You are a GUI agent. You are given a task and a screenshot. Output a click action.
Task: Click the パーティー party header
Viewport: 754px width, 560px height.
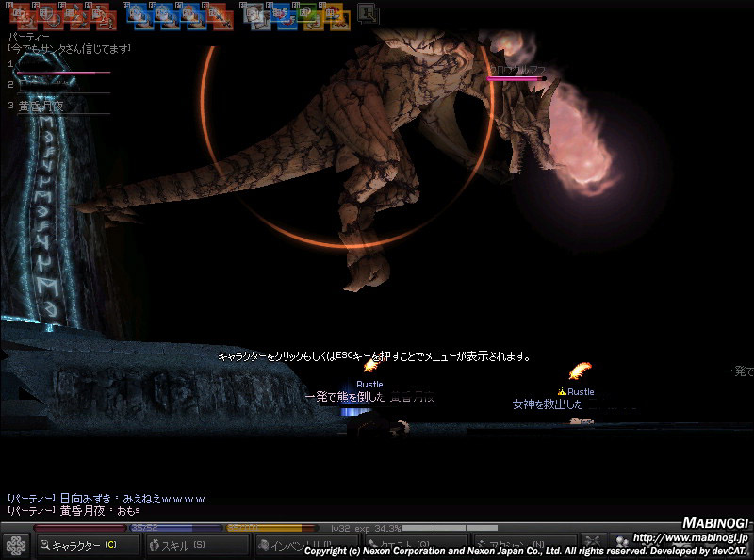coord(29,37)
